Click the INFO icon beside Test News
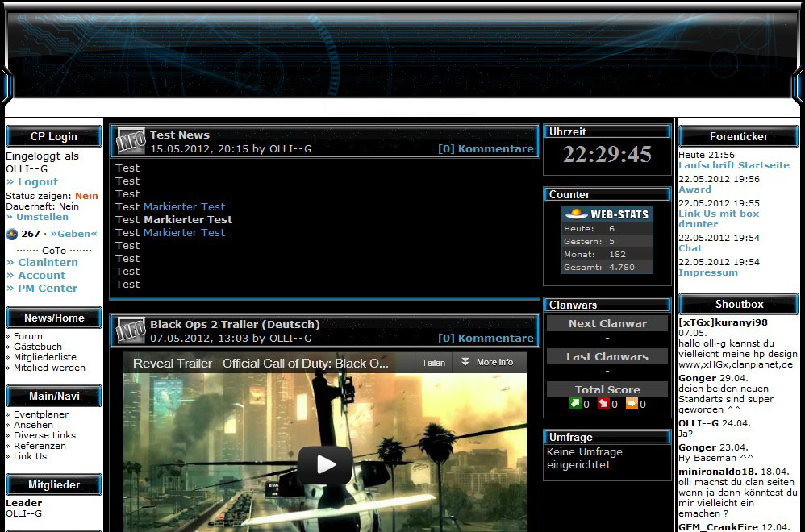 pyautogui.click(x=131, y=141)
